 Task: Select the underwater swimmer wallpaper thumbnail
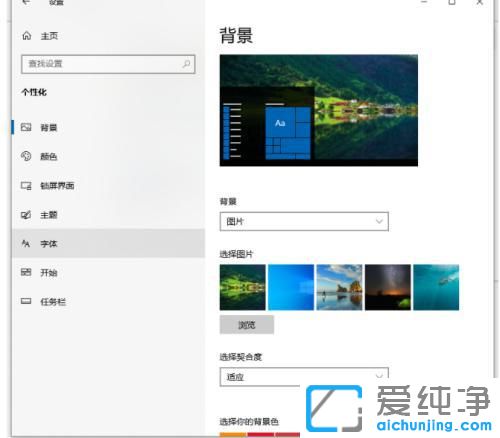click(x=436, y=287)
